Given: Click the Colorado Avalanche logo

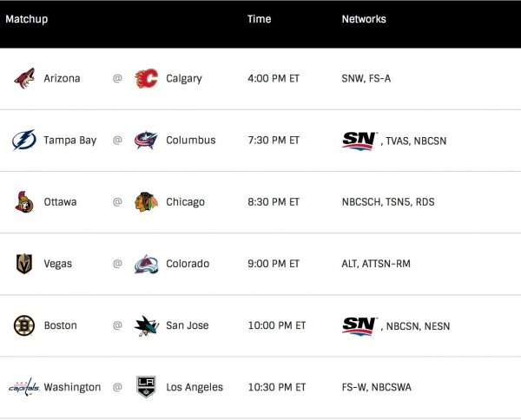Looking at the screenshot, I should pos(147,264).
